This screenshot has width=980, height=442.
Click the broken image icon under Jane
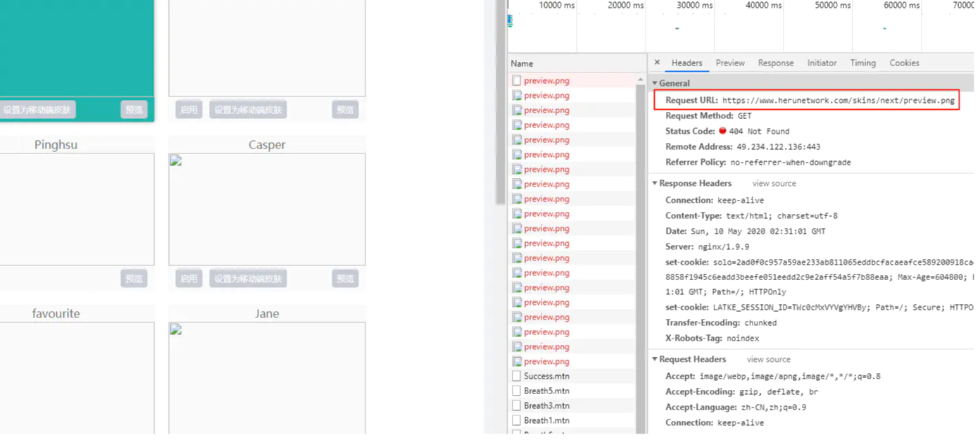coord(176,329)
